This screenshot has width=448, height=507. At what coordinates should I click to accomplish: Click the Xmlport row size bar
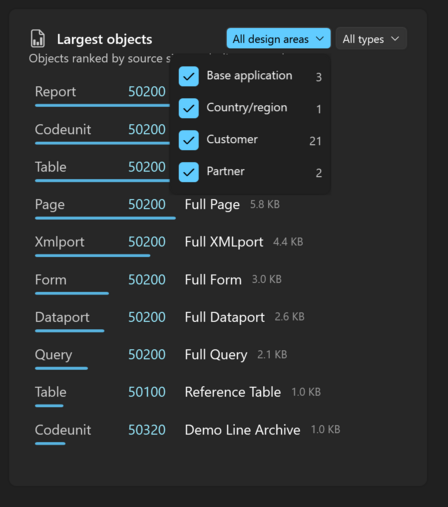coord(93,256)
